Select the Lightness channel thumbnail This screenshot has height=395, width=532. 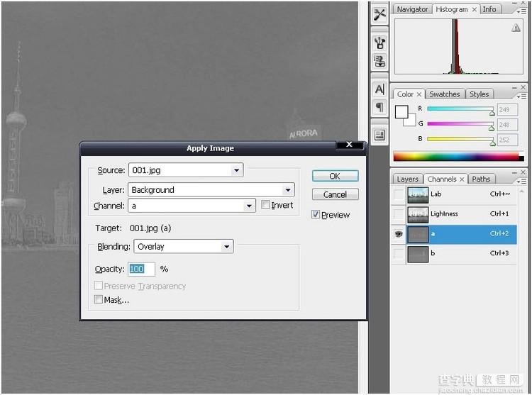coord(418,214)
